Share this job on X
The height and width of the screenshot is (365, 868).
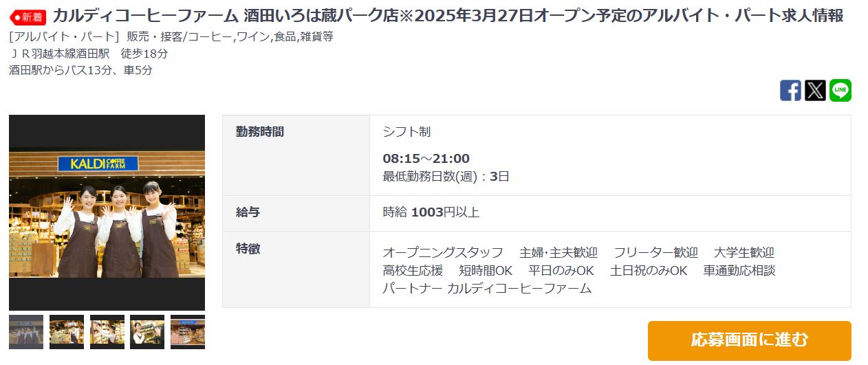tap(815, 91)
